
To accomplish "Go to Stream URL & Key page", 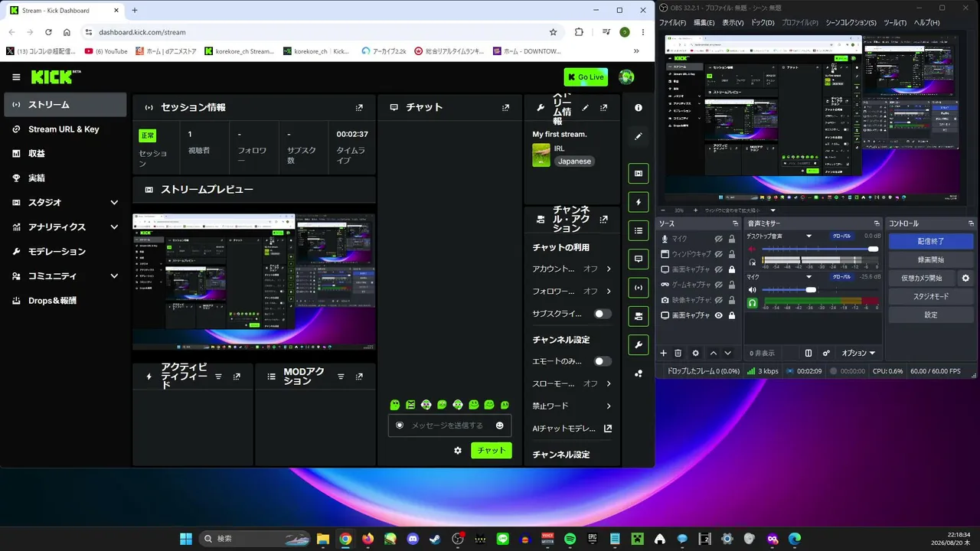I will pos(65,129).
